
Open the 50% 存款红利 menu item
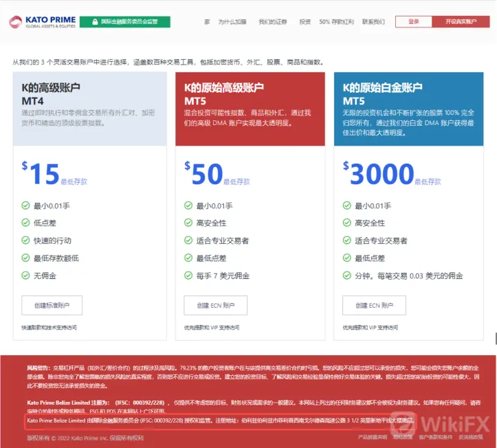pos(336,22)
